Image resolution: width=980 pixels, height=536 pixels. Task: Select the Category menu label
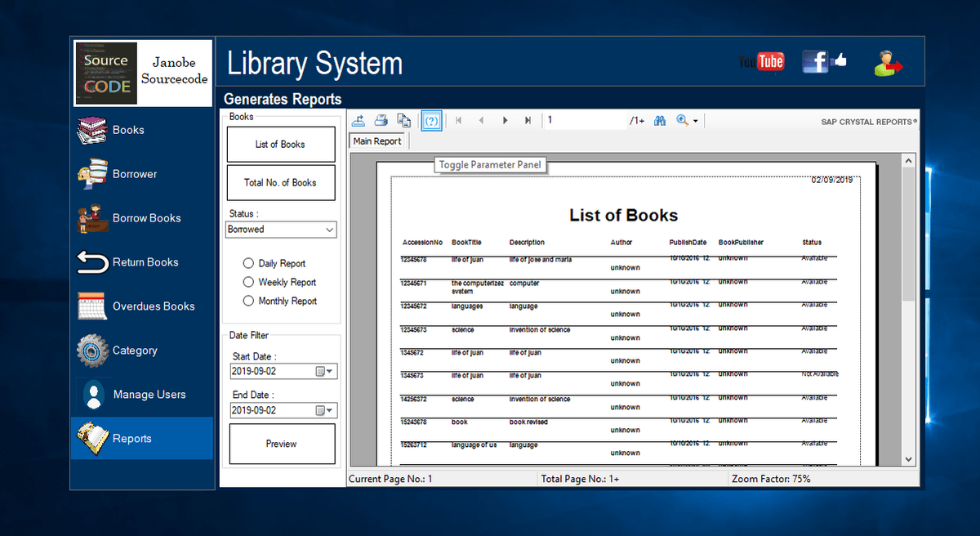[135, 351]
